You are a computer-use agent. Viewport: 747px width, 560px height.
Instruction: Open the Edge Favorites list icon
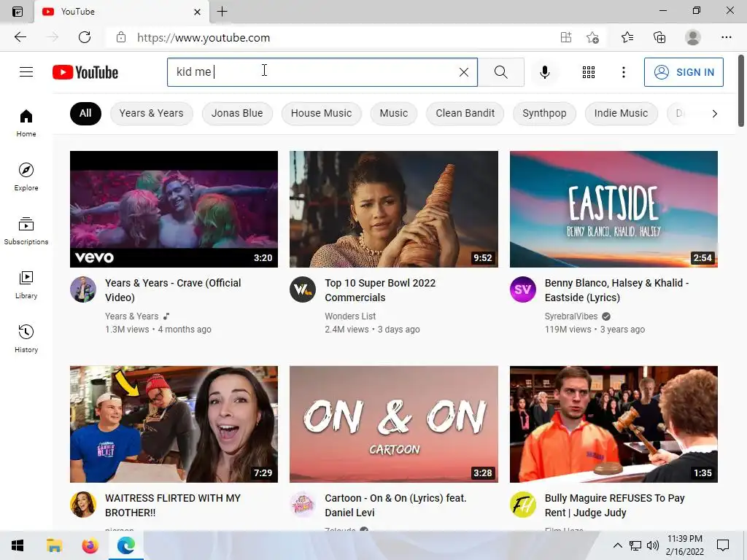pyautogui.click(x=627, y=37)
